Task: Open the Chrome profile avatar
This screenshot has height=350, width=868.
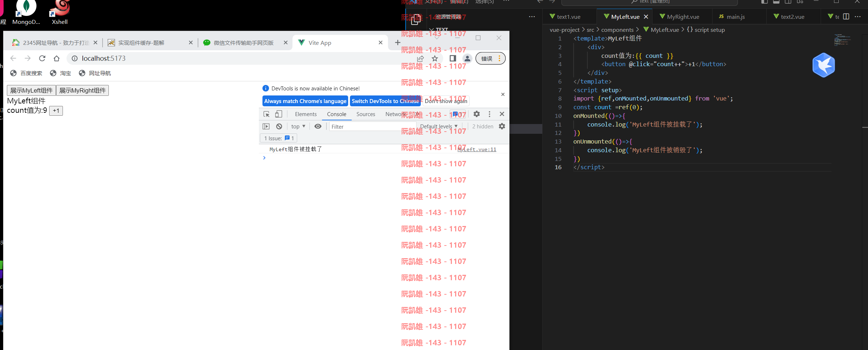Action: coord(467,58)
